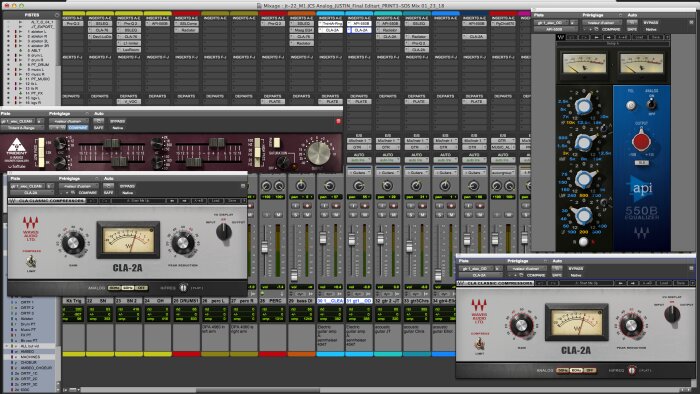Open track selector dropdown in Trident plugin window

click(17, 121)
